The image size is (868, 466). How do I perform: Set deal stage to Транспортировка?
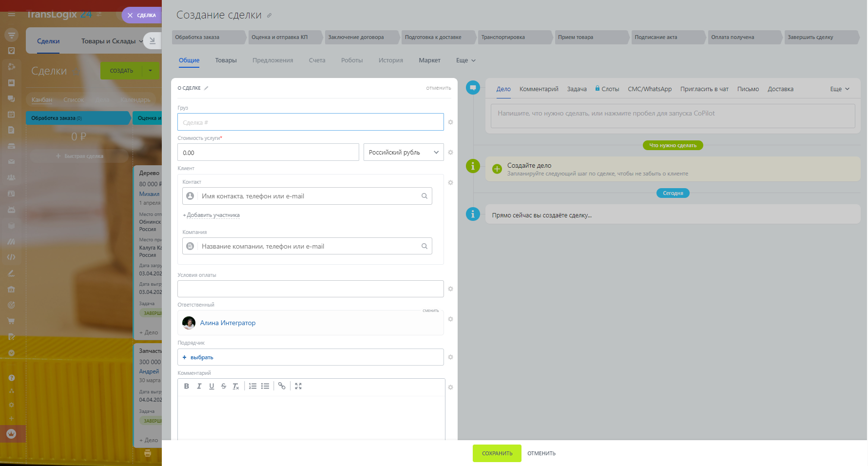(x=514, y=37)
